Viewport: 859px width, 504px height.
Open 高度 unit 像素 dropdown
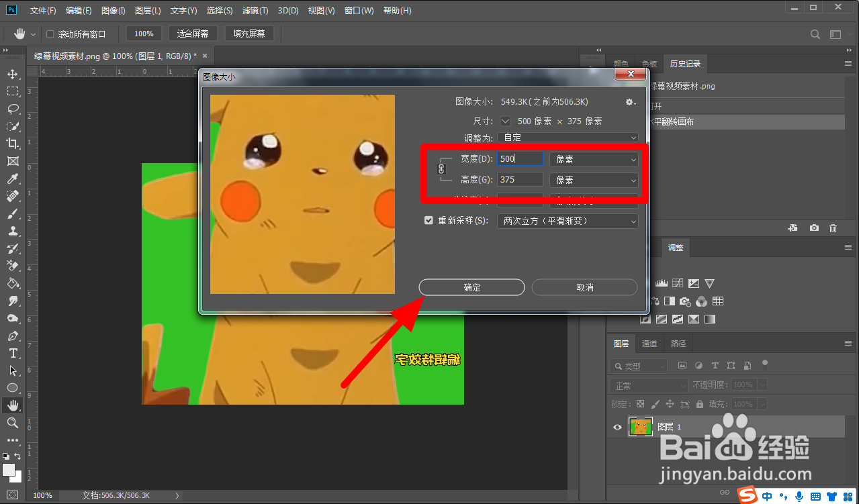594,180
